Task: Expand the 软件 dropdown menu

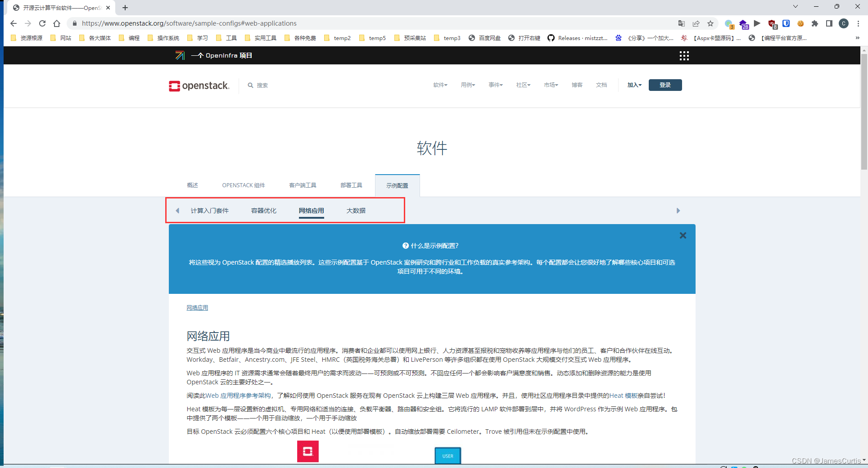Action: (440, 85)
